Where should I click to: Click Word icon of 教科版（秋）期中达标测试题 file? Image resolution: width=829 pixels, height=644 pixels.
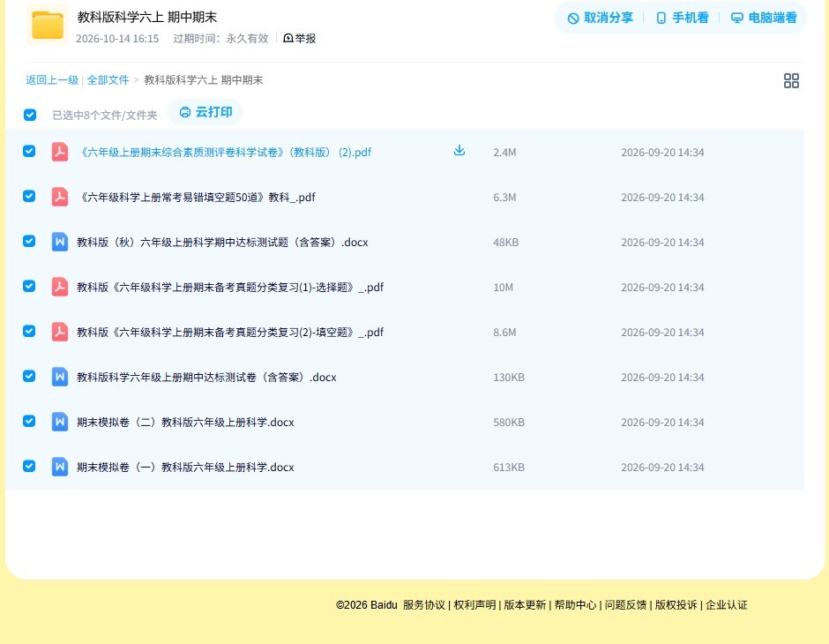pyautogui.click(x=60, y=242)
